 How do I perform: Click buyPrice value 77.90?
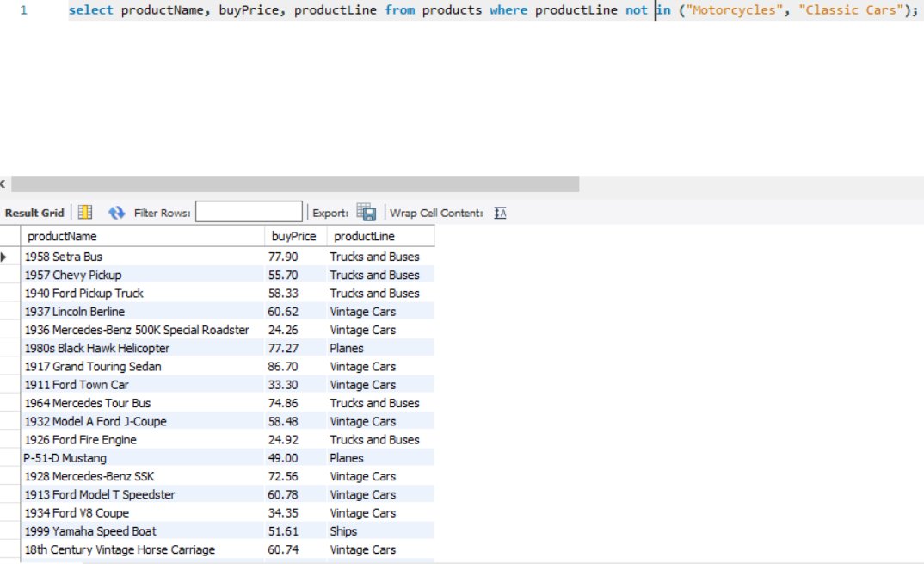[x=296, y=257]
